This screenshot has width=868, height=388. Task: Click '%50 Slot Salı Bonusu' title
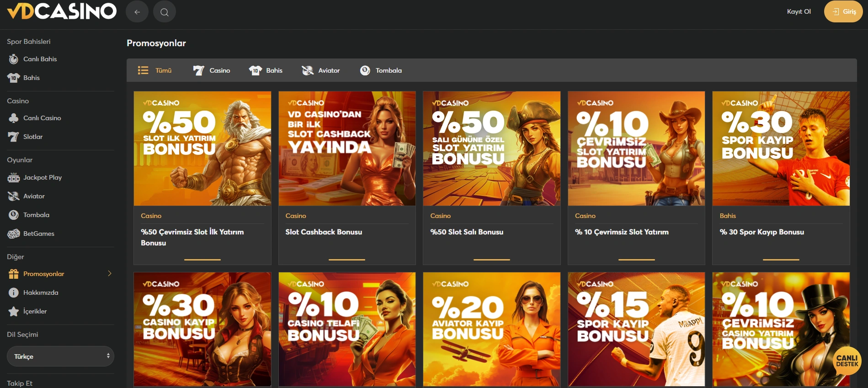(x=467, y=232)
